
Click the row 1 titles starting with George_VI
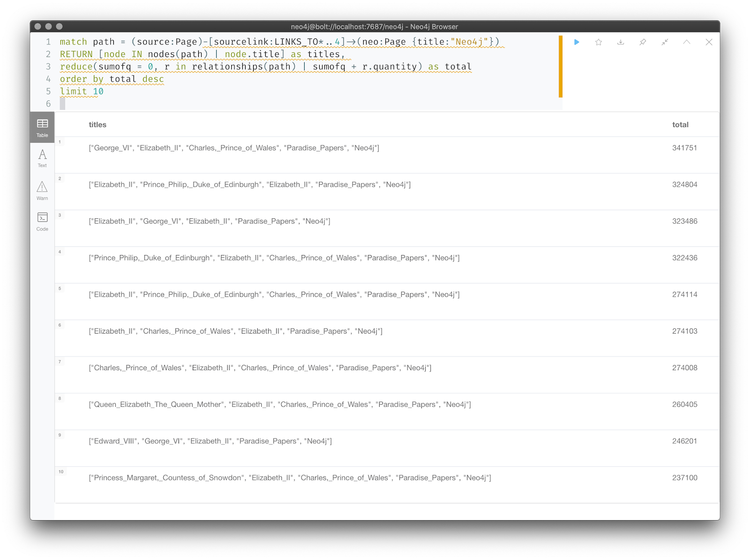[234, 148]
